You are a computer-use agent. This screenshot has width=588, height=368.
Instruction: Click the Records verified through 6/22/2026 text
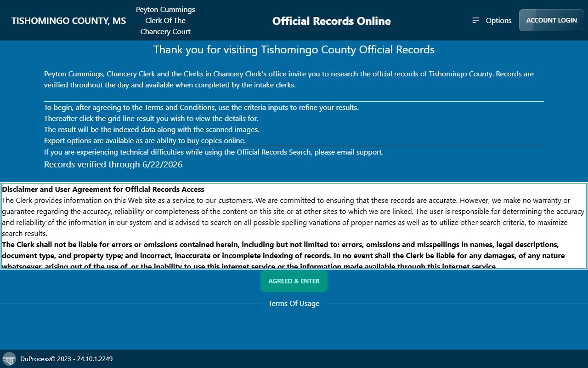pos(113,165)
